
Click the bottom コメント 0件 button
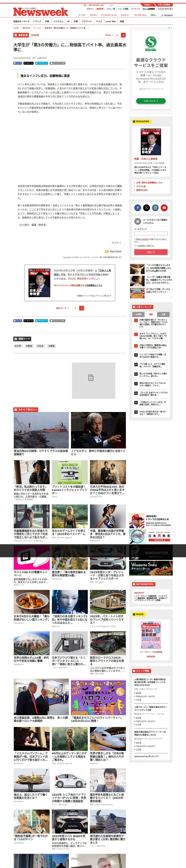[57, 320]
